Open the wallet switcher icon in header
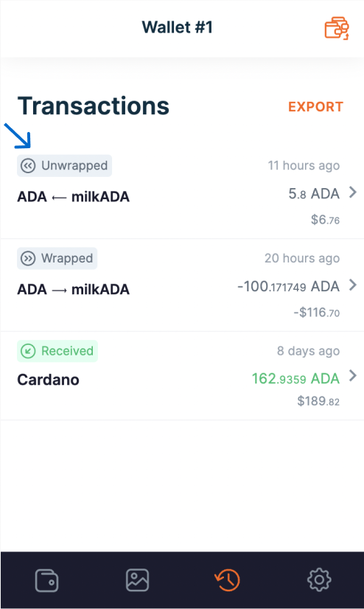This screenshot has width=364, height=609. coord(337,28)
